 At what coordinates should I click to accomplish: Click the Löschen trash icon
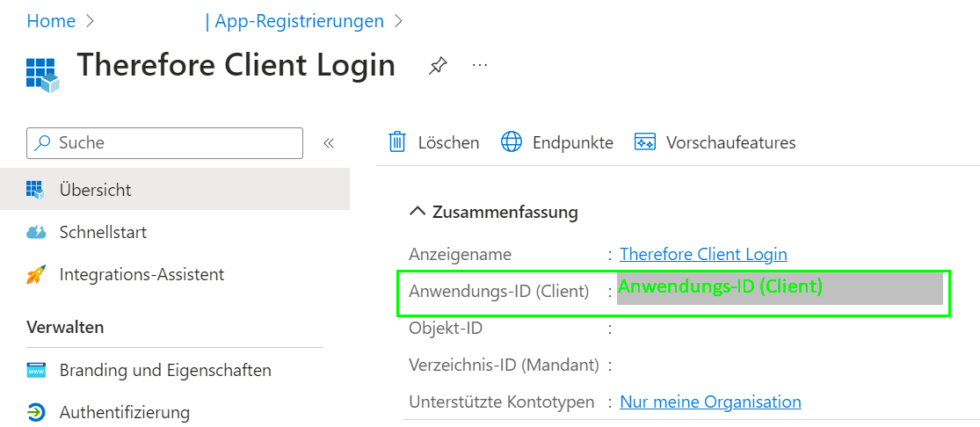click(397, 142)
